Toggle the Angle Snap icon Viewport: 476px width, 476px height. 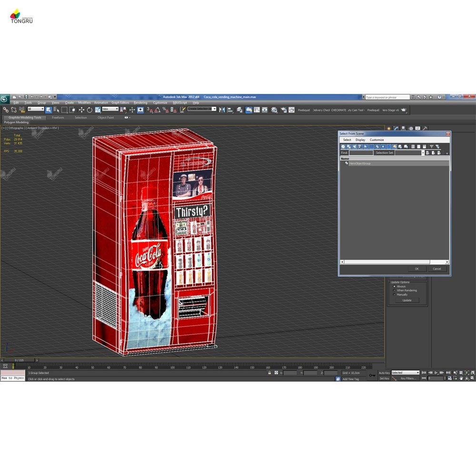point(158,110)
